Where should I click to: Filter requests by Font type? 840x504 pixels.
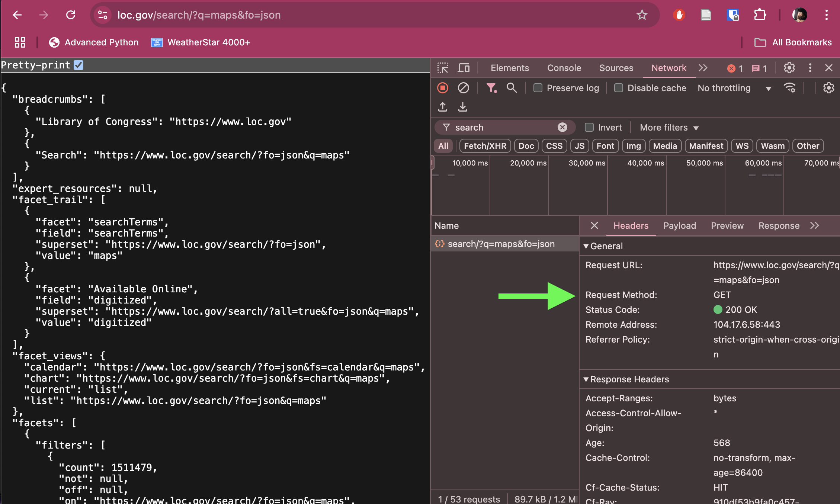(x=605, y=146)
